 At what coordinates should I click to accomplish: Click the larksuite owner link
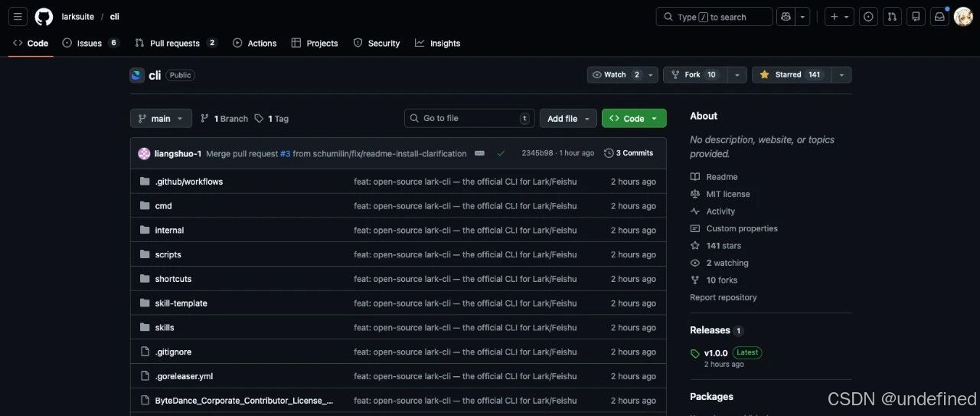tap(78, 17)
